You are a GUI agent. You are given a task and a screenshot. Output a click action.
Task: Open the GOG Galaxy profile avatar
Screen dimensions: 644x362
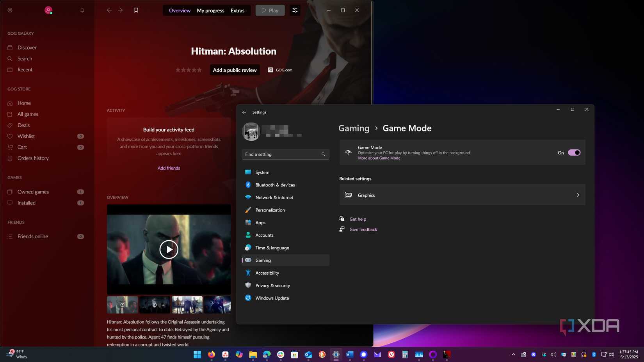pos(48,10)
